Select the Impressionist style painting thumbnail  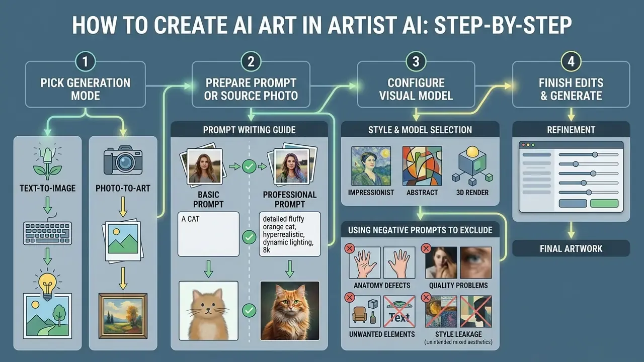(x=371, y=166)
